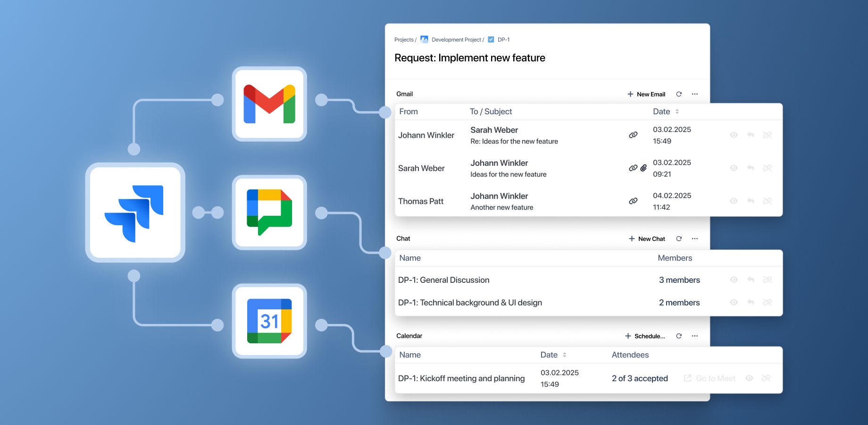Click the Development Project avatar icon in breadcrumb
Viewport: 868px width, 425px height.
pyautogui.click(x=424, y=39)
